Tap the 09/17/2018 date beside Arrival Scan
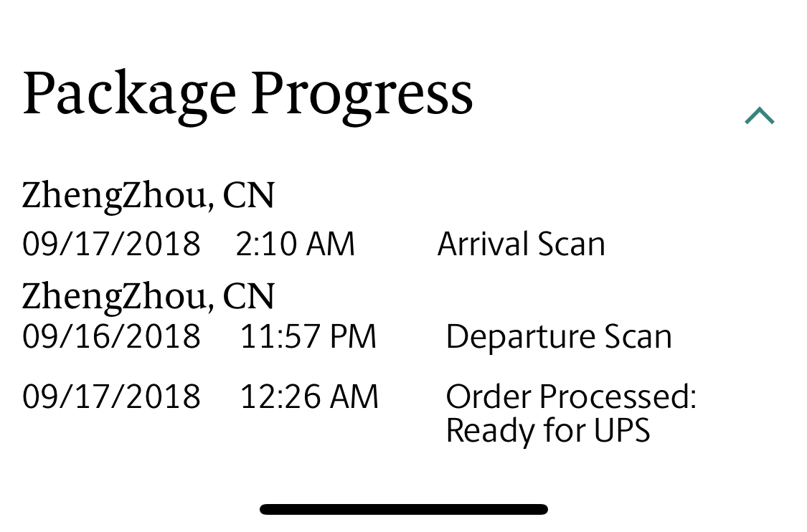807x532 pixels. point(111,244)
